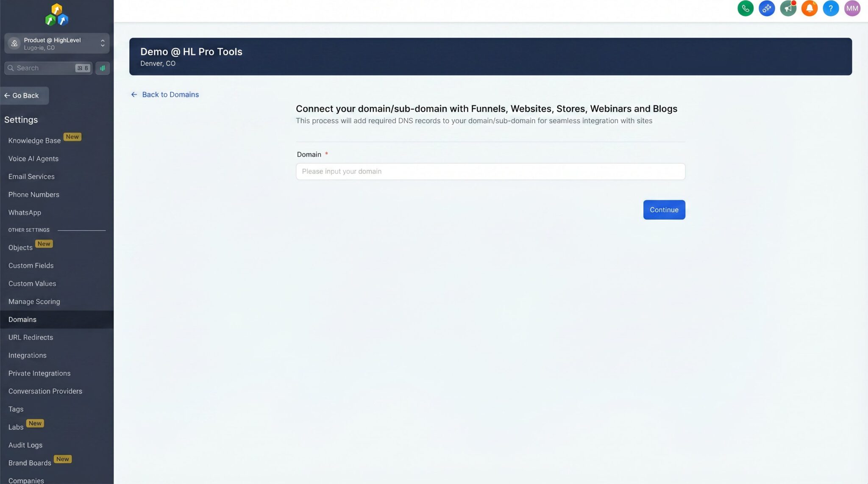This screenshot has width=868, height=484.
Task: Open Private Integrations settings
Action: (39, 373)
